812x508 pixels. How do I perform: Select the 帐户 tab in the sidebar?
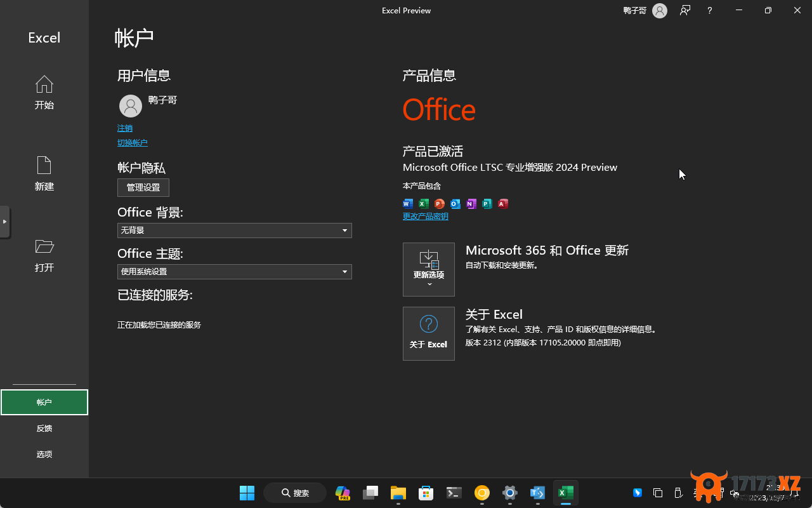[x=44, y=403]
